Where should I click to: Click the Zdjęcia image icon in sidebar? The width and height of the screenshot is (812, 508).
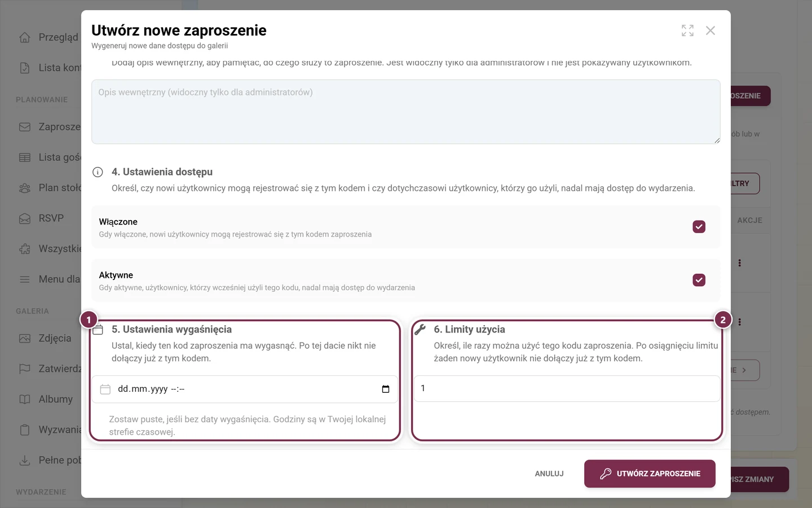[25, 339]
